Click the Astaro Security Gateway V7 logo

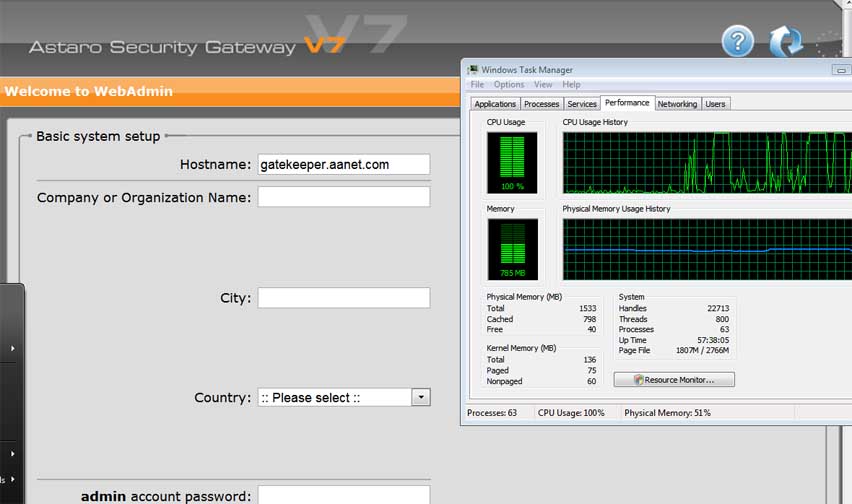187,46
